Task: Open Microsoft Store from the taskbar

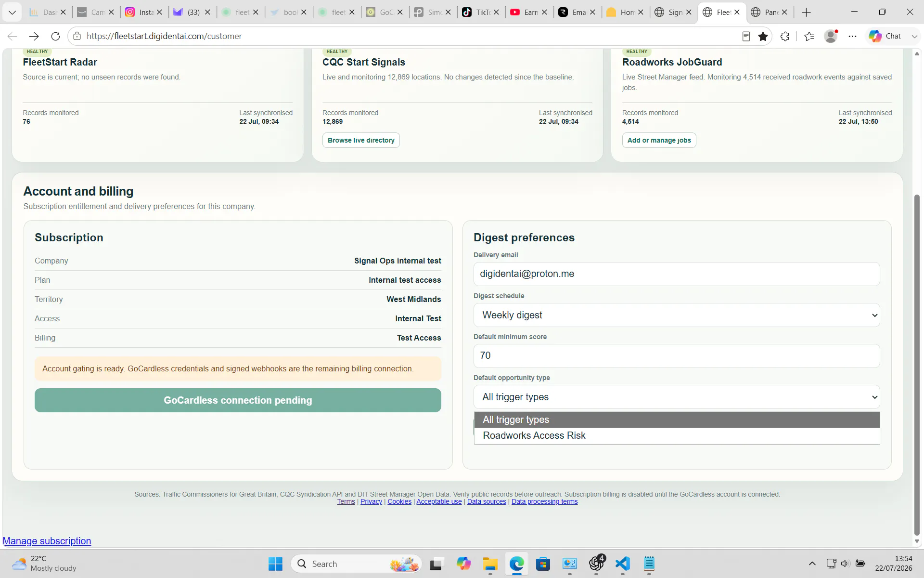Action: [543, 564]
